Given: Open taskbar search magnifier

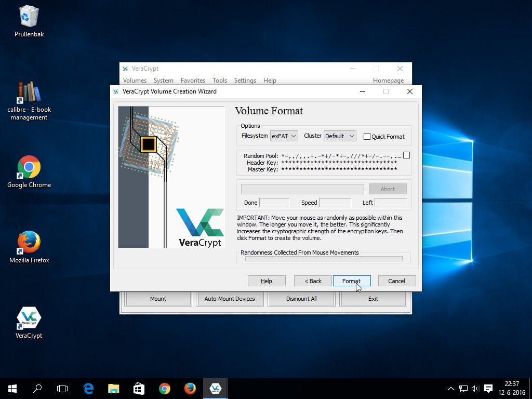Looking at the screenshot, I should pyautogui.click(x=37, y=389).
